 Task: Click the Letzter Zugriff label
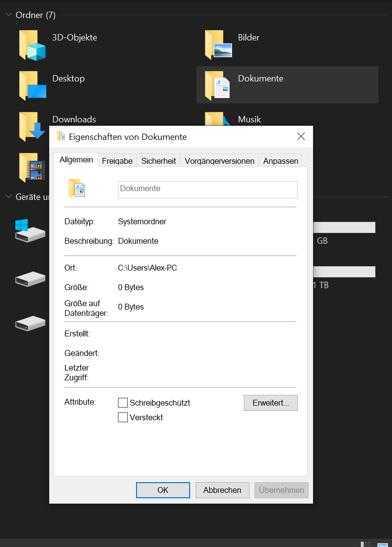77,372
